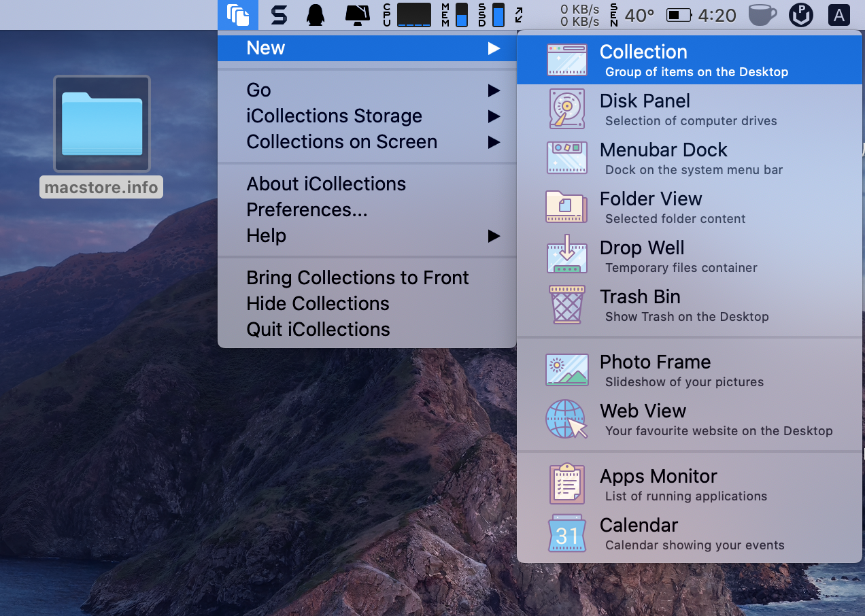Viewport: 865px width, 616px height.
Task: Click the Drop Well arrow icon
Action: coord(566,255)
